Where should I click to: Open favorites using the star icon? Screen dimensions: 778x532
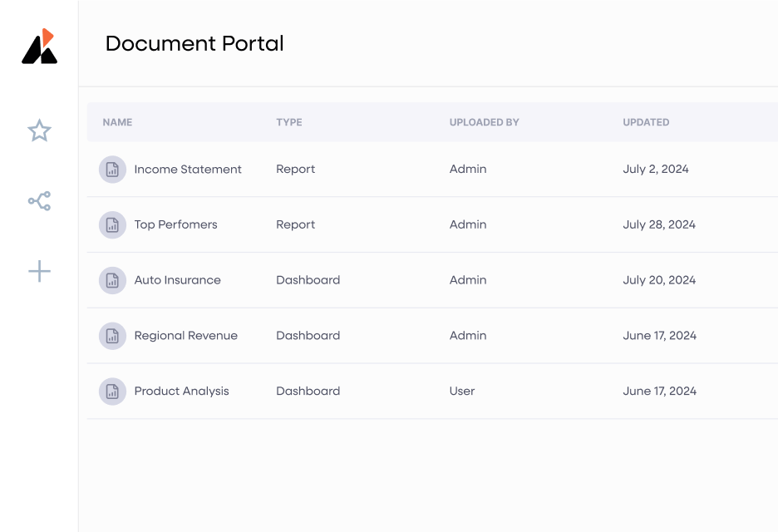pos(39,131)
